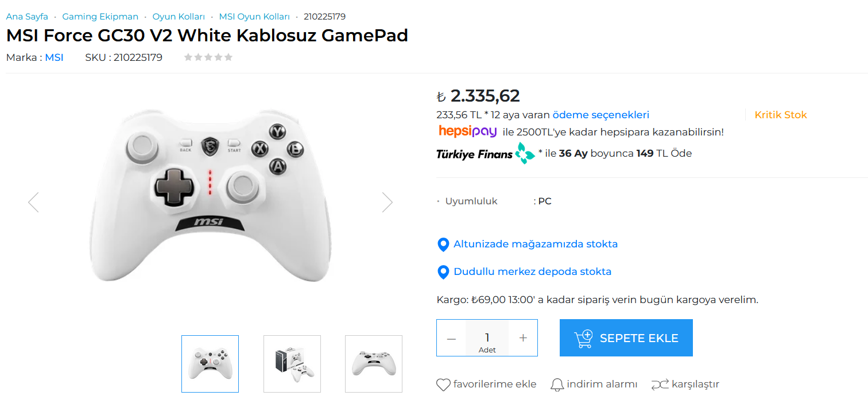Click the heart icon for favorilerime ekle

click(x=443, y=385)
